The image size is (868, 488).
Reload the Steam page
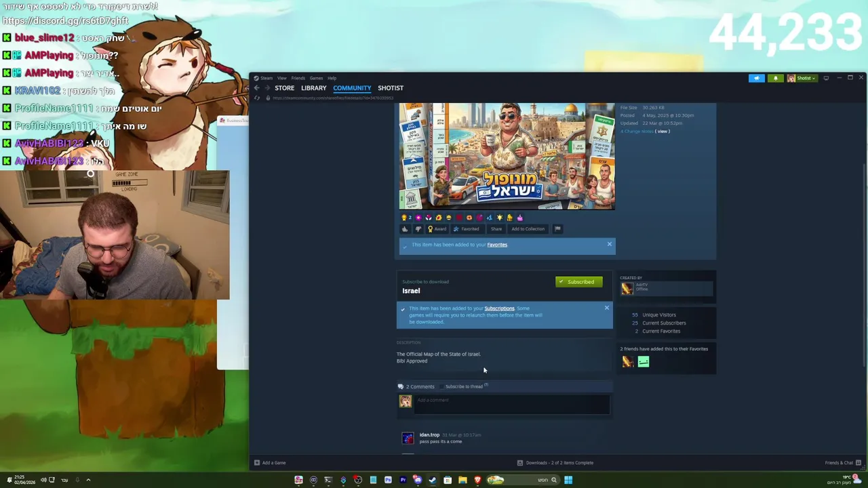[x=257, y=98]
